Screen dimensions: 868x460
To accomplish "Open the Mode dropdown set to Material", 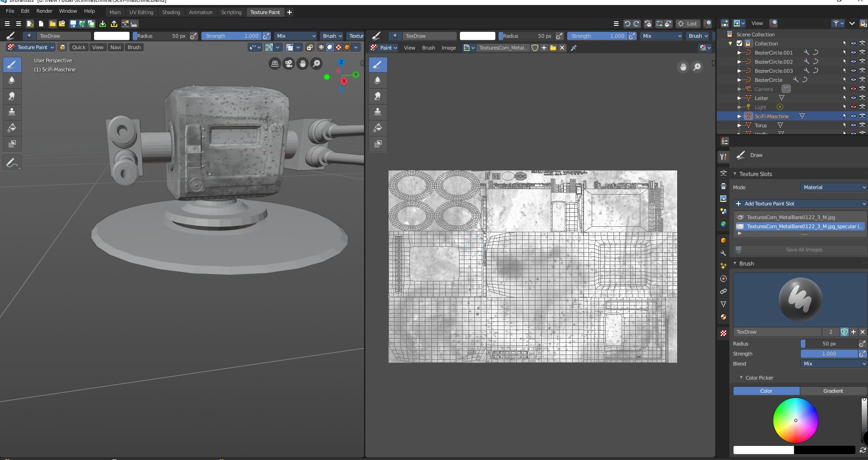I will point(833,187).
